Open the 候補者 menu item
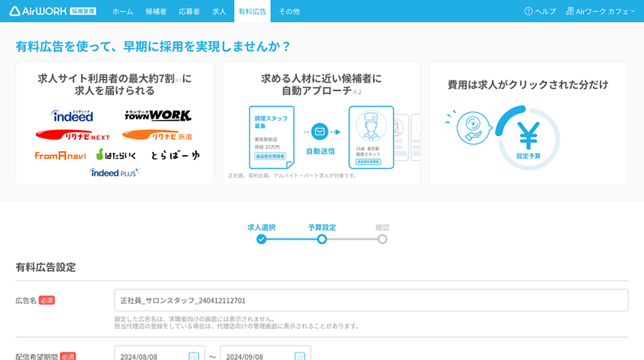This screenshot has height=360, width=644. click(x=156, y=11)
